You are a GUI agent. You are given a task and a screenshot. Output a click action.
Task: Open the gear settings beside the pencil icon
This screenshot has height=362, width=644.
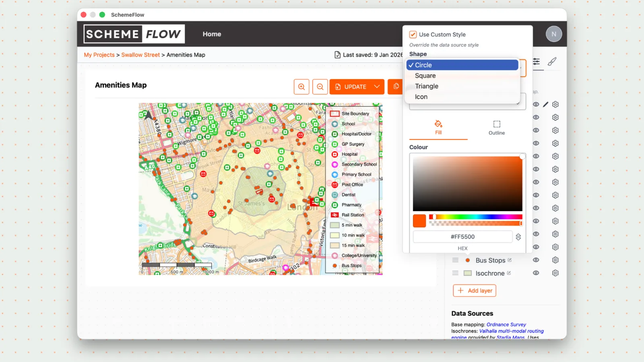(x=555, y=105)
